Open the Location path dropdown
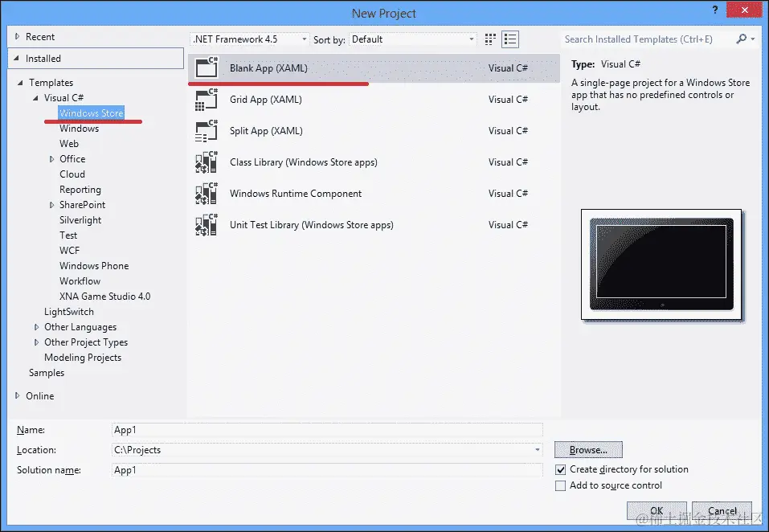Viewport: 769px width, 532px height. coord(538,449)
